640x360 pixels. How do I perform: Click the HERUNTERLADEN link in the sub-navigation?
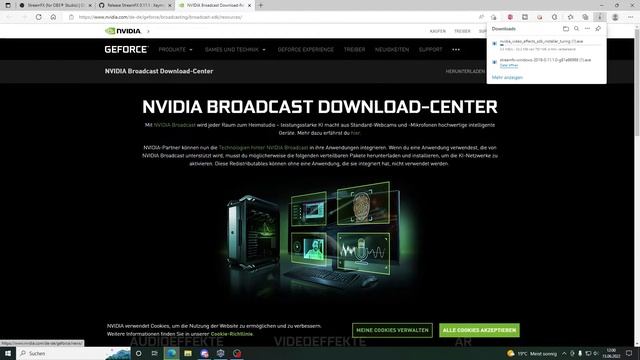[x=465, y=71]
